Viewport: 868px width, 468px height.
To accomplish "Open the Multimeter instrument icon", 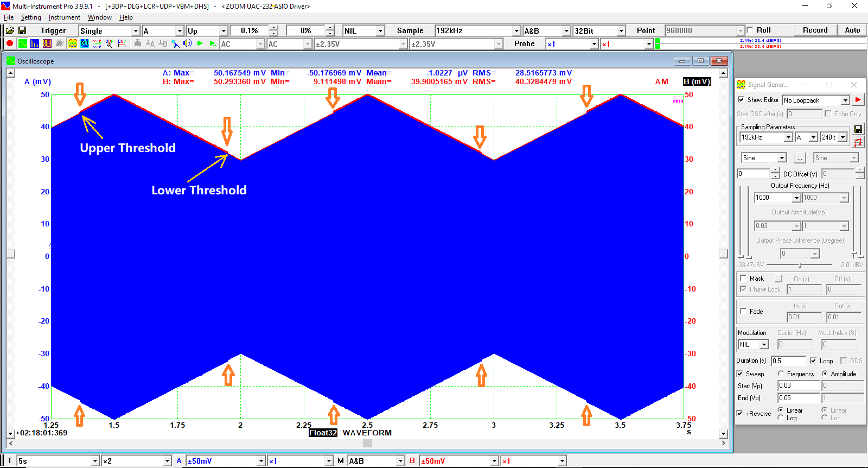I will tap(47, 43).
